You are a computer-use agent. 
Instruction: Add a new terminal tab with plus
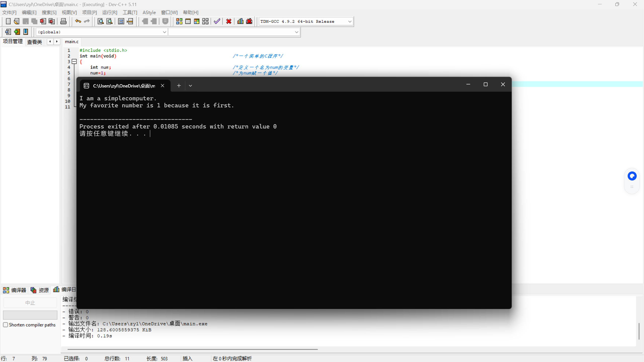tap(179, 86)
